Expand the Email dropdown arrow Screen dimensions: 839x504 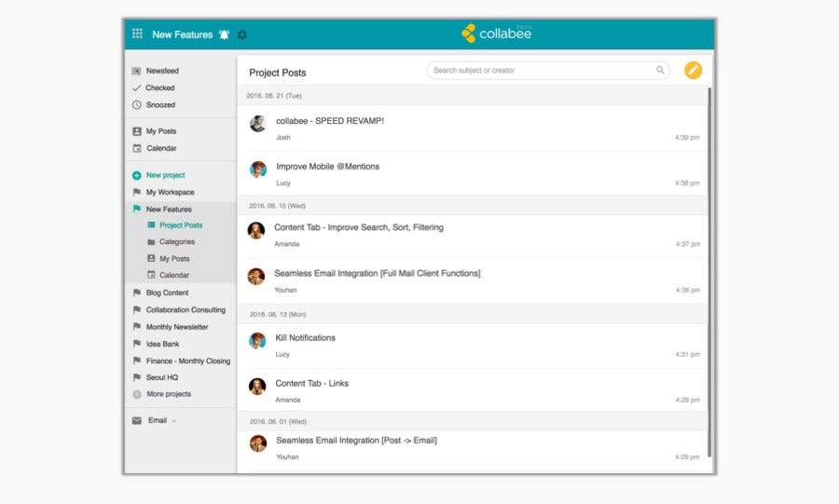(x=174, y=421)
